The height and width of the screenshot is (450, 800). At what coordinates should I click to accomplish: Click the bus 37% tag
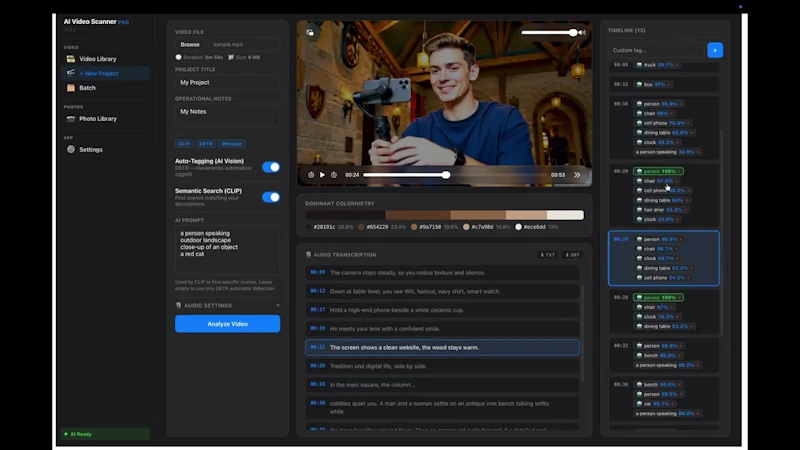(x=654, y=84)
